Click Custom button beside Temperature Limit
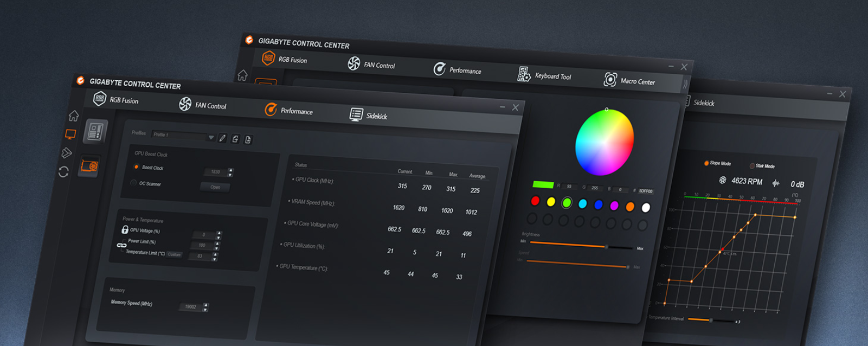This screenshot has width=868, height=346. tap(174, 254)
